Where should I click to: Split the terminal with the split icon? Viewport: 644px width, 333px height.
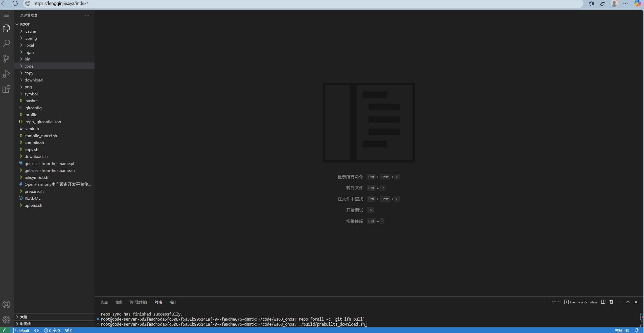pyautogui.click(x=603, y=302)
